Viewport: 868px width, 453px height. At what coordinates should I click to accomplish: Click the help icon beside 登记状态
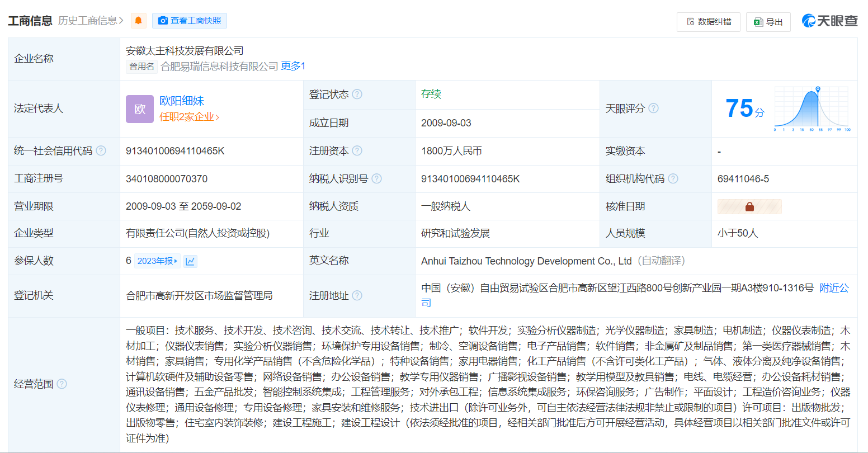click(357, 95)
